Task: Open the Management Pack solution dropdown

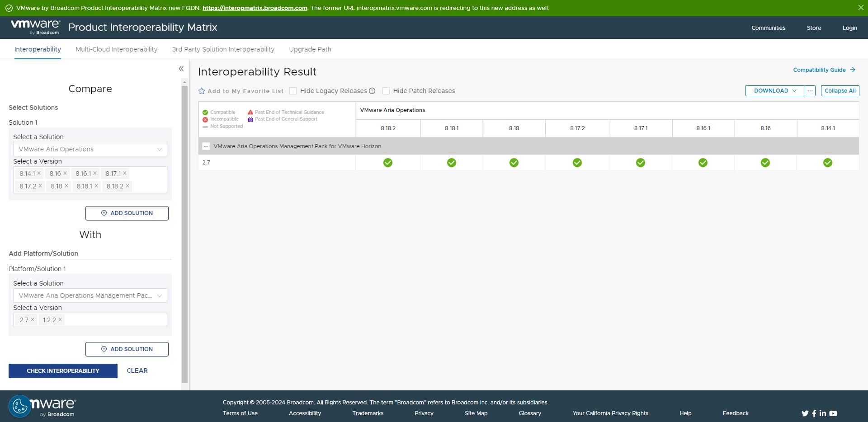Action: 90,295
